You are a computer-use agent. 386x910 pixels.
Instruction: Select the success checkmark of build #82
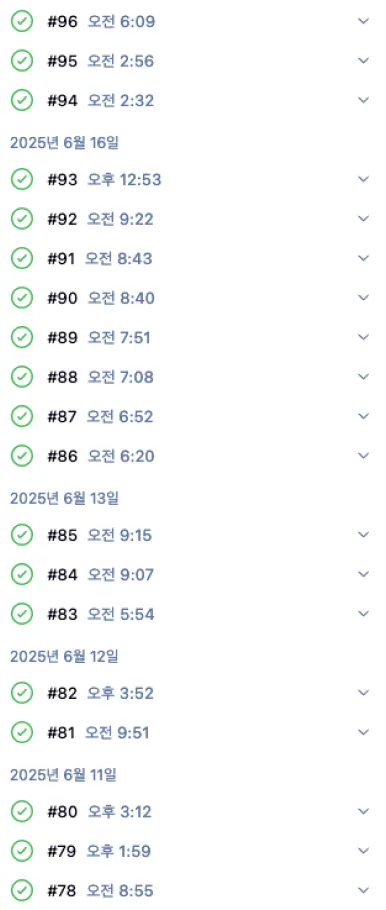(22, 692)
